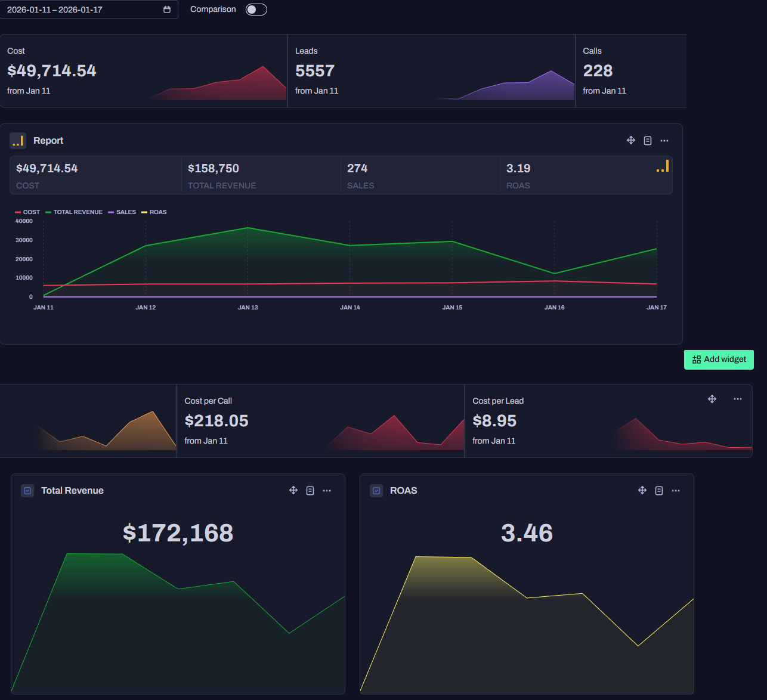
Task: Open the Report widget notes icon
Action: coord(648,141)
